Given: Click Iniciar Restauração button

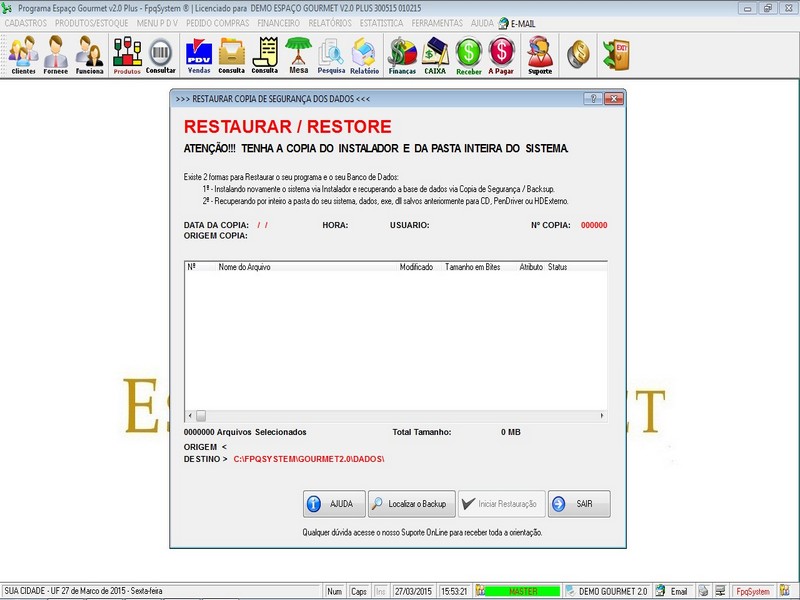Looking at the screenshot, I should click(502, 504).
